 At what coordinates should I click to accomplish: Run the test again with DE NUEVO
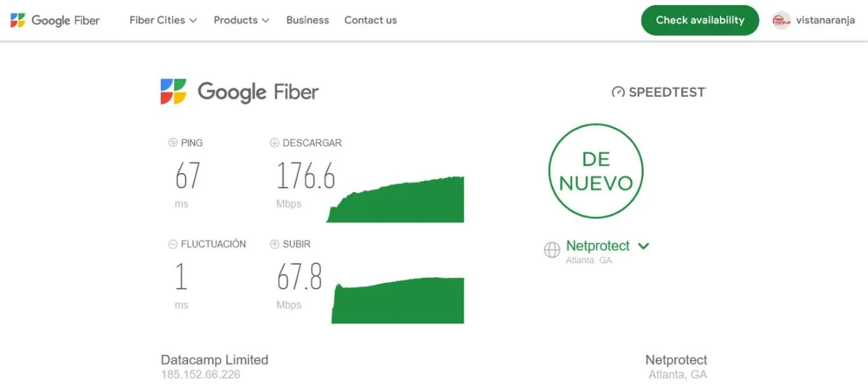pos(596,171)
